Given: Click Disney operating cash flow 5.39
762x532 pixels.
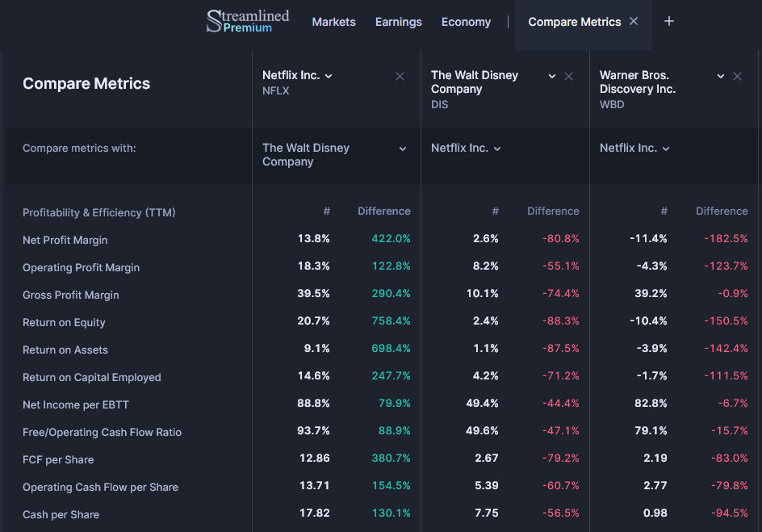Looking at the screenshot, I should click(x=487, y=485).
